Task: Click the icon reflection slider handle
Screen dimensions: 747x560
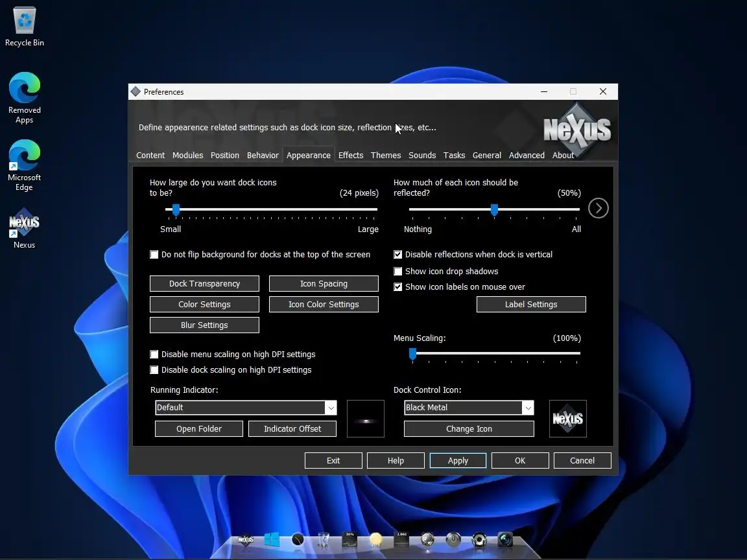Action: point(495,210)
